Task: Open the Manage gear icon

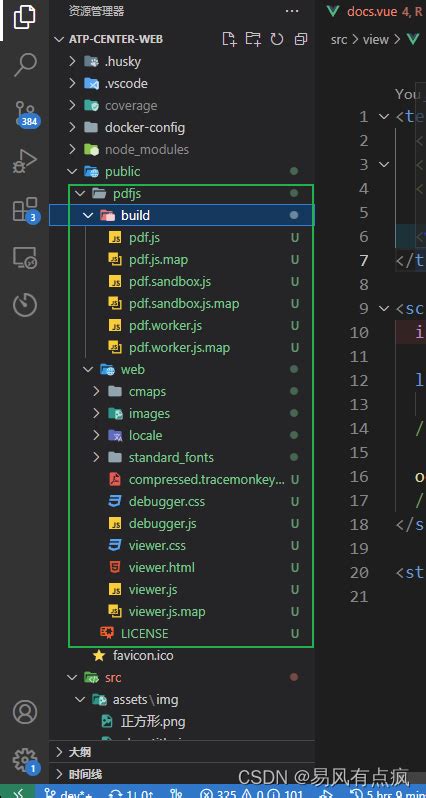Action: [x=25, y=760]
